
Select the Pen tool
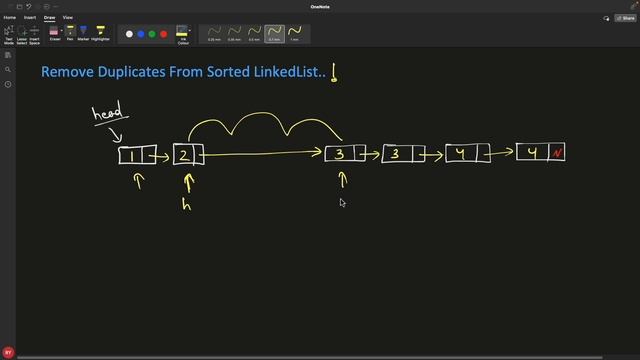(70, 33)
